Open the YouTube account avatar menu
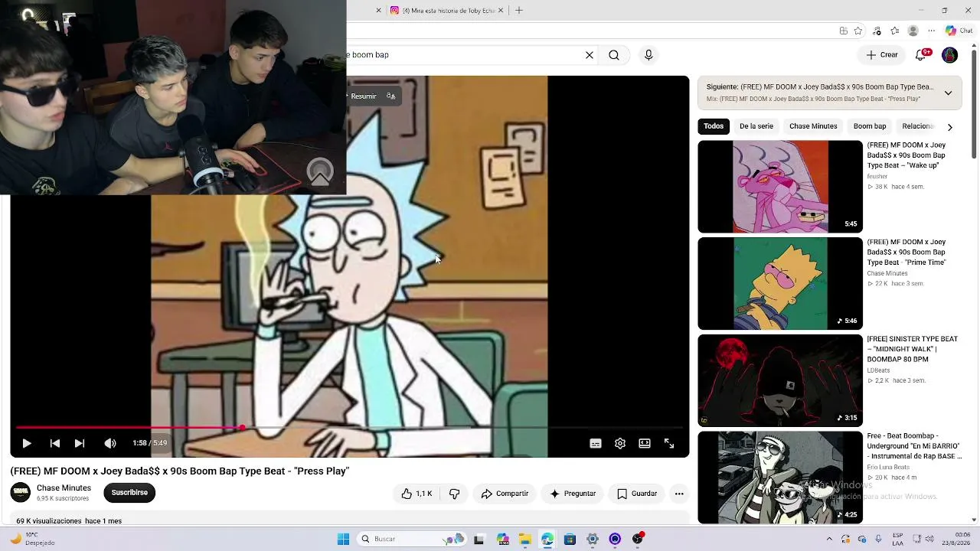 (949, 55)
